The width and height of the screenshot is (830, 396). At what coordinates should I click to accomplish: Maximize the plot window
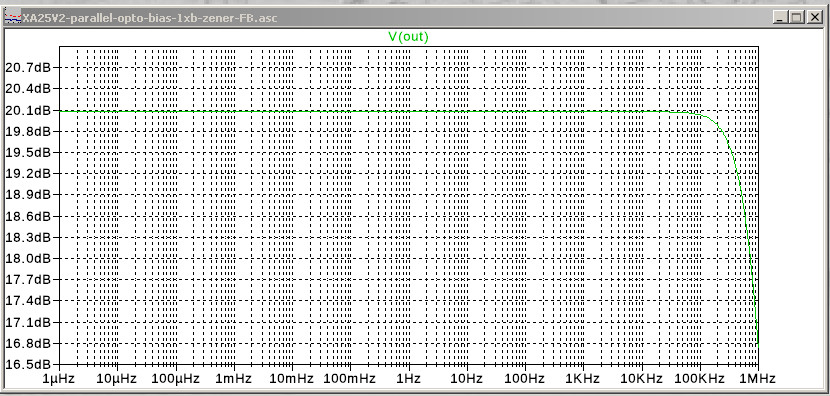(x=797, y=17)
